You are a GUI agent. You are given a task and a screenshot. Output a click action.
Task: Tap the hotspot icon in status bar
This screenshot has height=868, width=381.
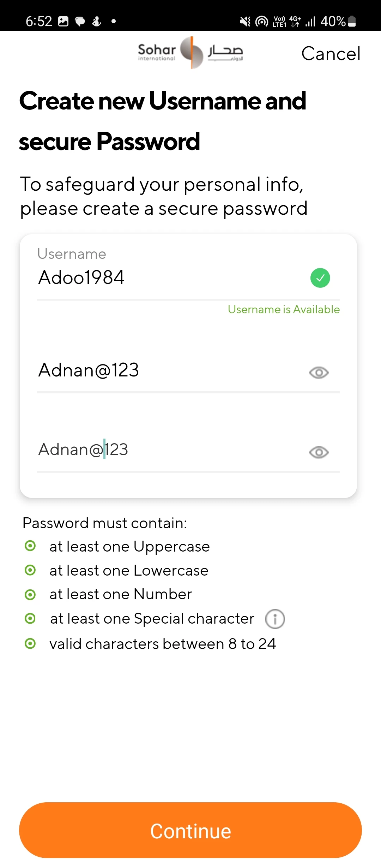(x=261, y=22)
